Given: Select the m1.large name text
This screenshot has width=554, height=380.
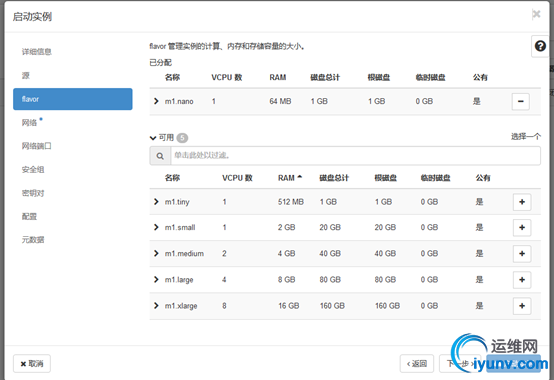Looking at the screenshot, I should click(179, 280).
